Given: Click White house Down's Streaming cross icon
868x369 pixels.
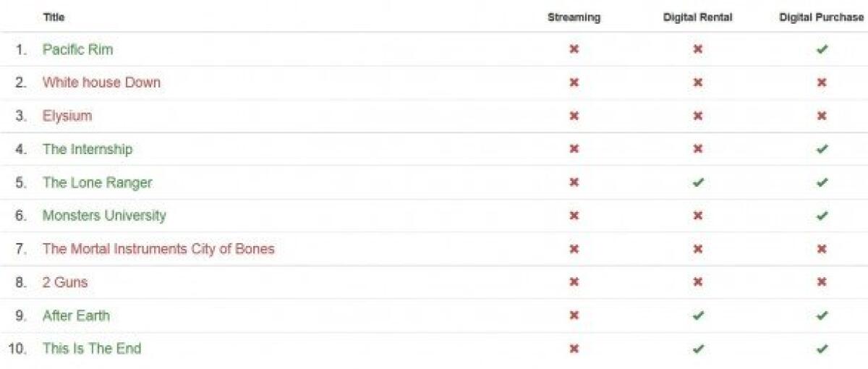Looking at the screenshot, I should coord(574,82).
